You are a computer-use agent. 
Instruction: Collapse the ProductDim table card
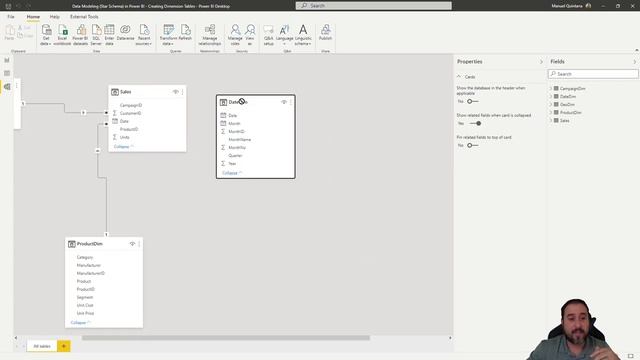(x=80, y=322)
